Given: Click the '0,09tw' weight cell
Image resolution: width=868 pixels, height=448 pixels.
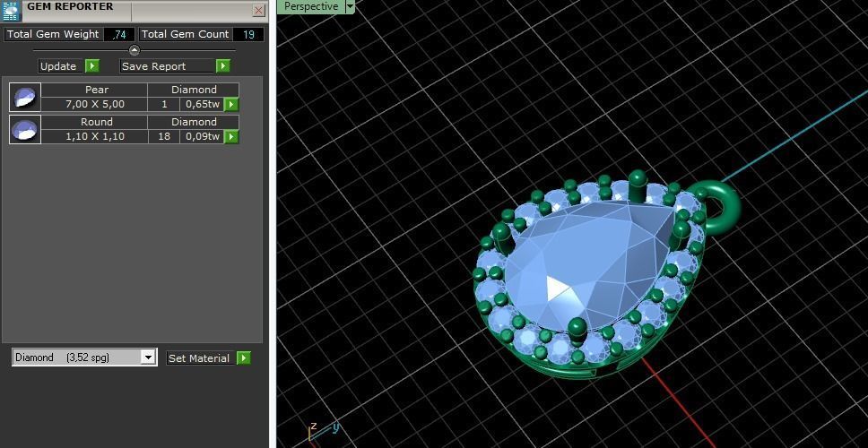Looking at the screenshot, I should pos(202,136).
